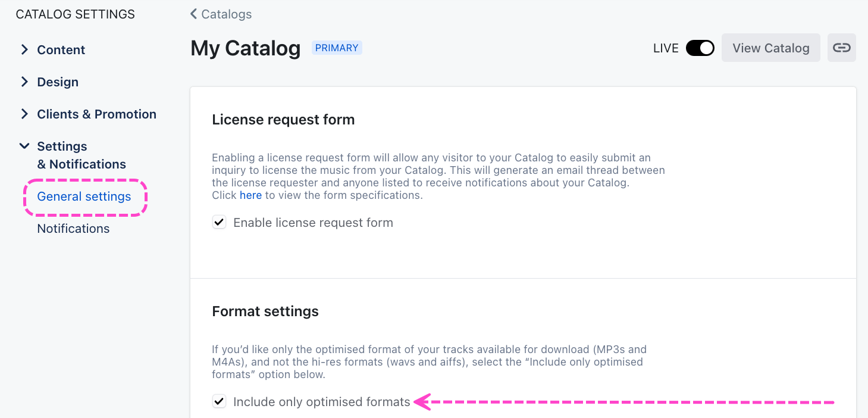Viewport: 868px width, 418px height.
Task: Click the Design sidebar label
Action: coord(58,82)
